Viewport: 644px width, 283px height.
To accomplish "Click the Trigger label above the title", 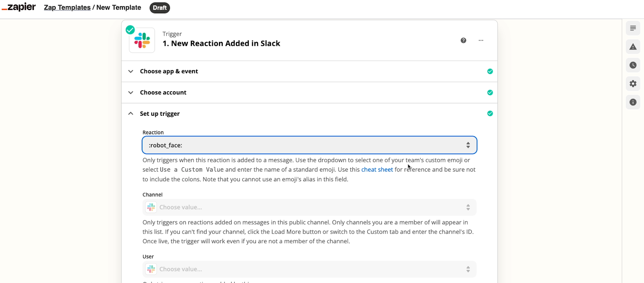I will click(172, 34).
